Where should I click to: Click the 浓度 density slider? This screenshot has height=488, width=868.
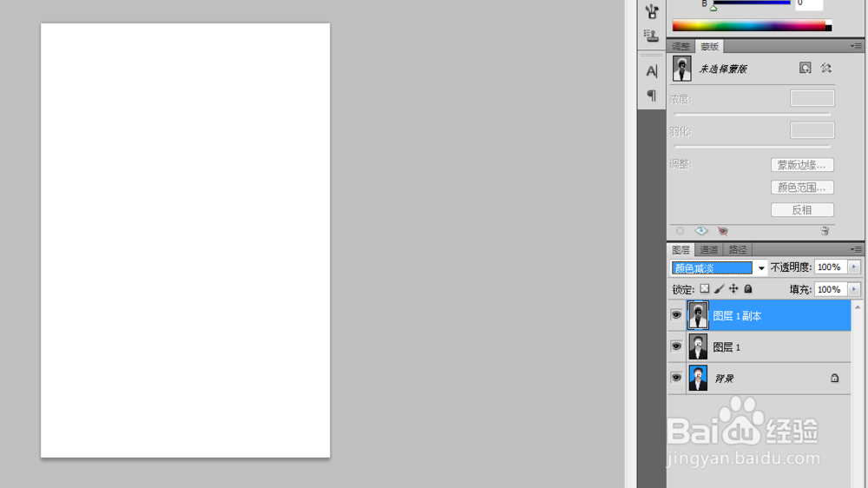point(753,114)
